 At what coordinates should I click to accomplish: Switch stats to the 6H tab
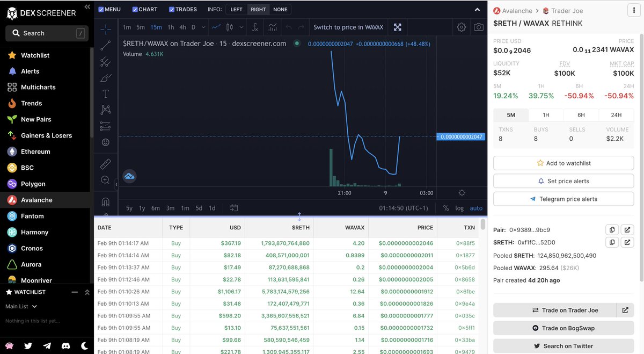click(581, 115)
